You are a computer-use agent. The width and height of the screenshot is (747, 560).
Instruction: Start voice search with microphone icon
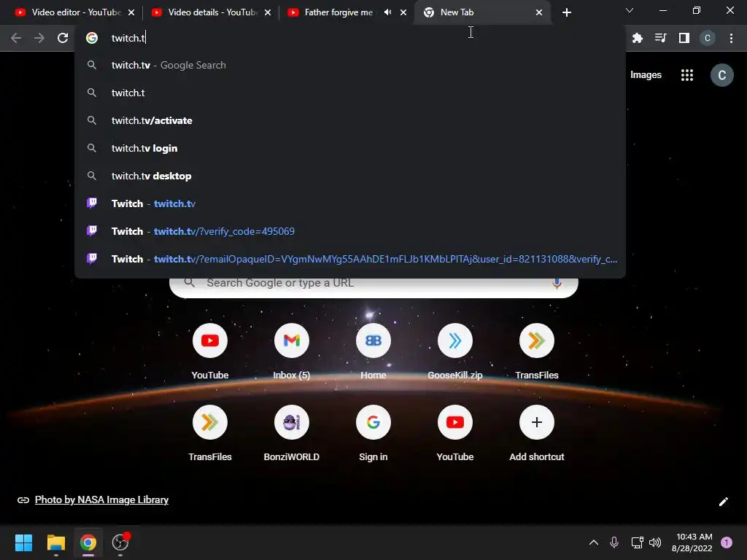[x=557, y=284]
